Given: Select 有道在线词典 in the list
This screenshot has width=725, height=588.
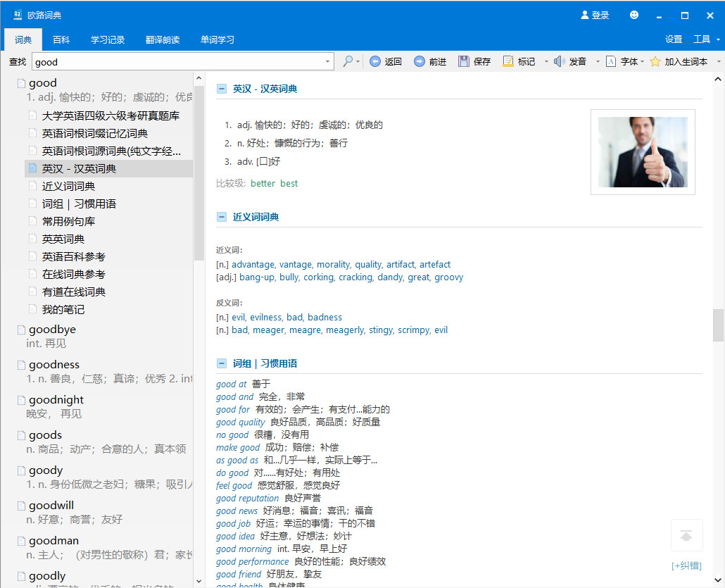Looking at the screenshot, I should tap(73, 292).
